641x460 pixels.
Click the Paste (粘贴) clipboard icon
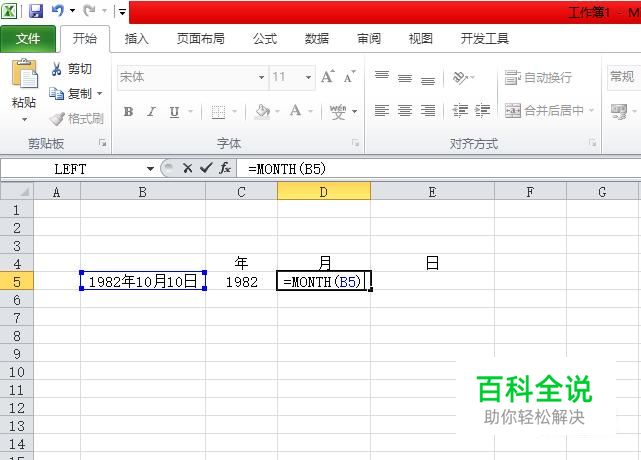[x=24, y=74]
